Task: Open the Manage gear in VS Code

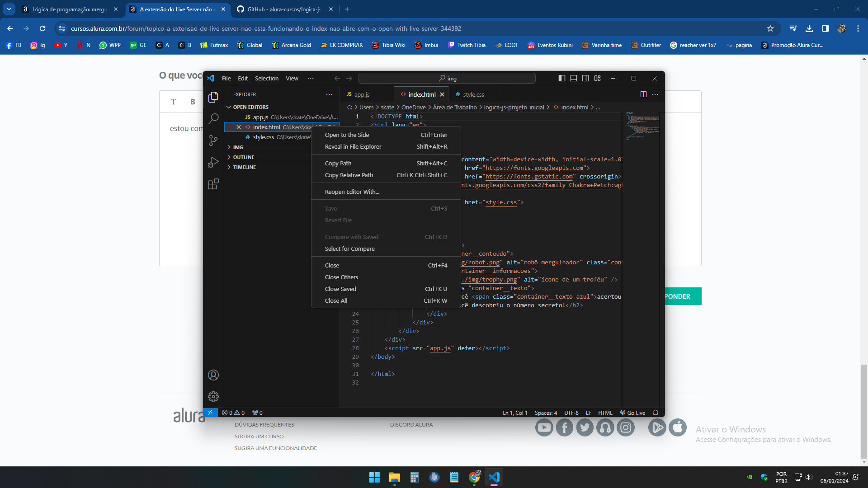Action: tap(213, 397)
